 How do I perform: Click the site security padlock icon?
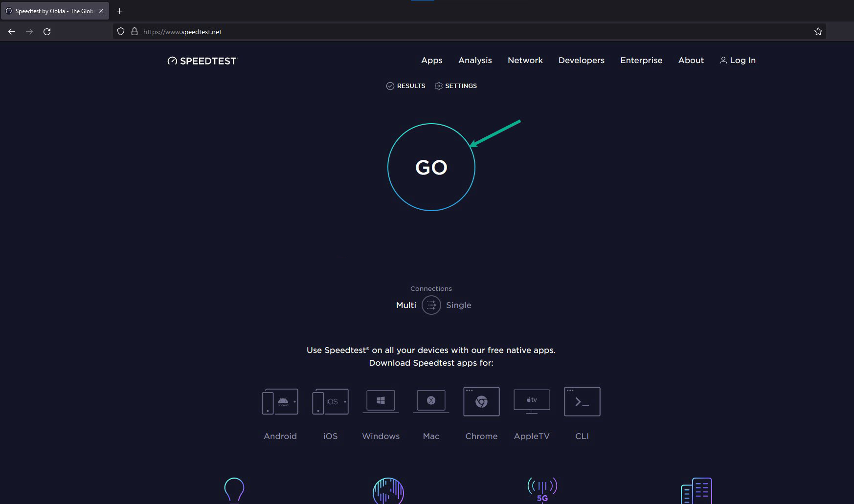(135, 31)
